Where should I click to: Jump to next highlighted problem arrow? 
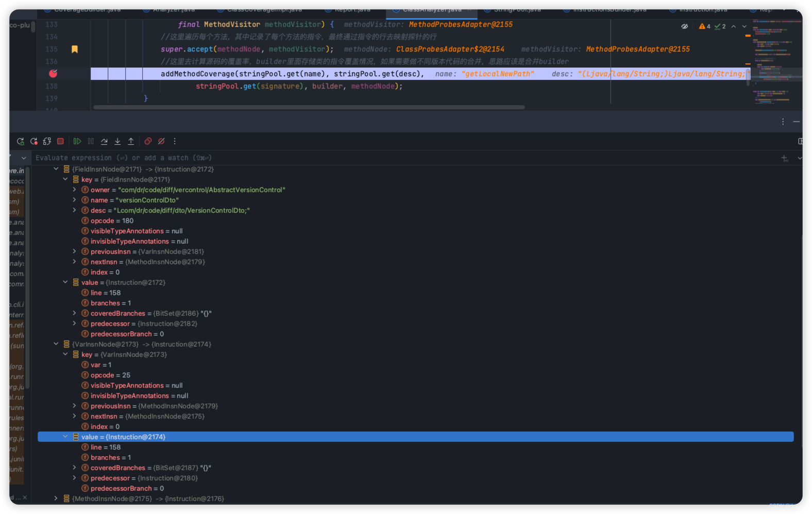tap(745, 26)
